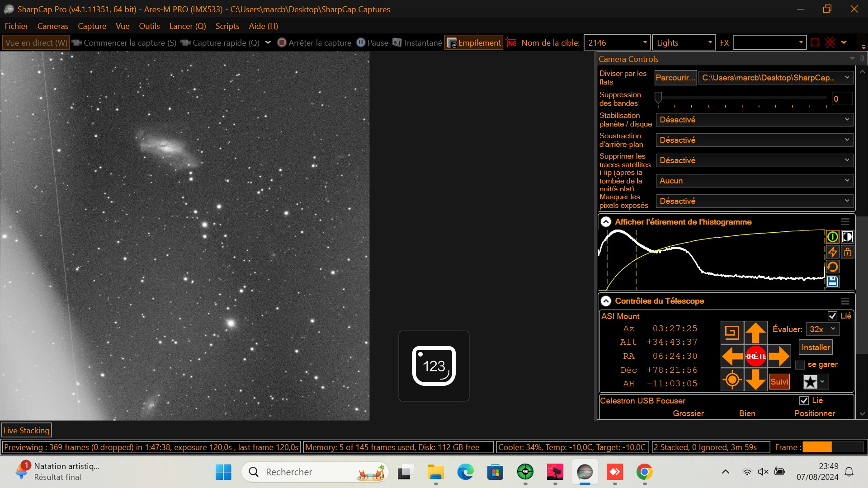Slew the mount left with the left arrow
The width and height of the screenshot is (868, 488).
point(732,356)
